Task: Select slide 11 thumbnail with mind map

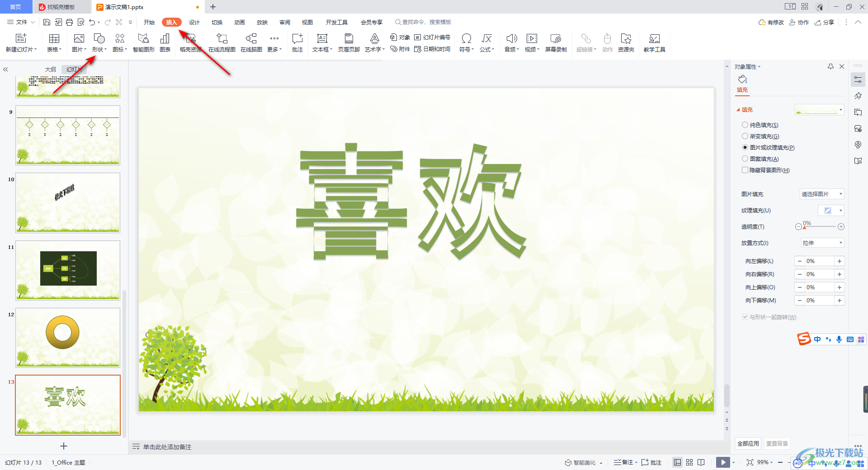Action: pos(68,270)
